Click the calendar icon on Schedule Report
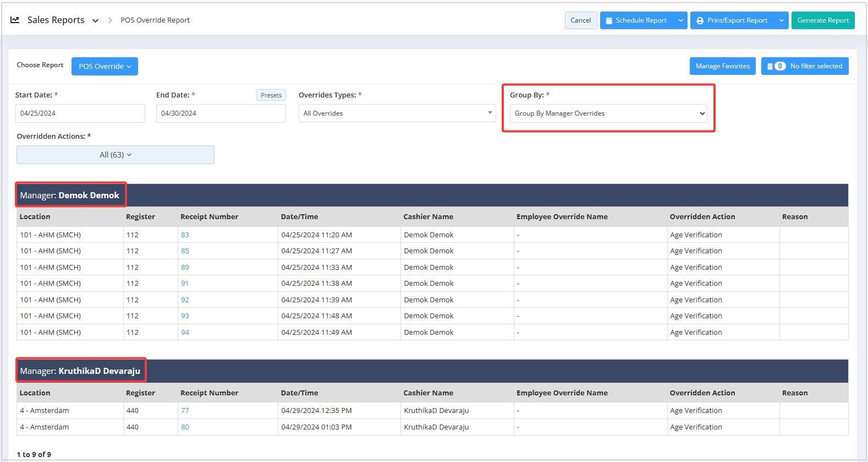Viewport: 868px width, 462px height. 609,20
